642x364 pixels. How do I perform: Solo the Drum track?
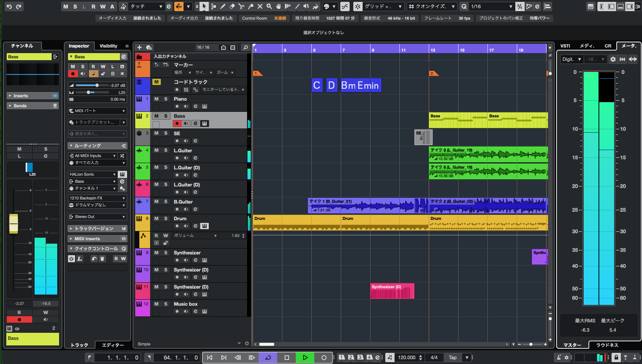pos(166,218)
